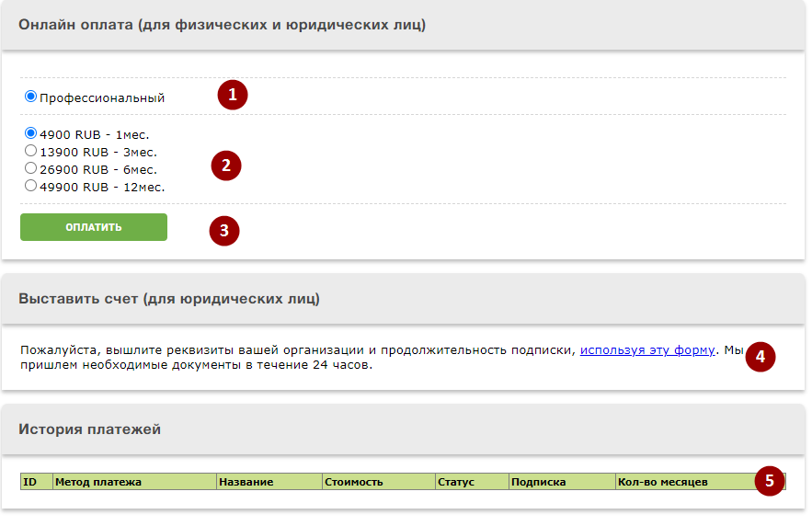Click the Кол-во месяцев column header
The image size is (812, 526).
(x=663, y=482)
